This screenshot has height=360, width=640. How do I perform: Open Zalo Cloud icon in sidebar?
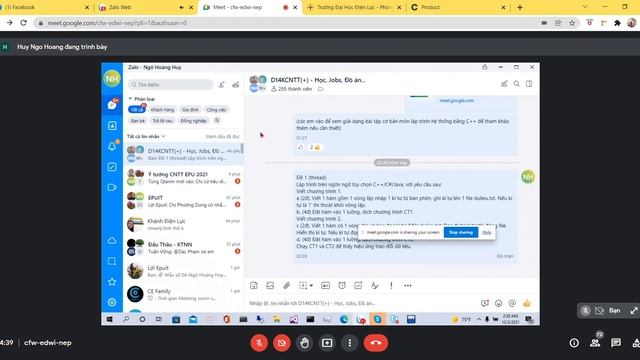(112, 241)
